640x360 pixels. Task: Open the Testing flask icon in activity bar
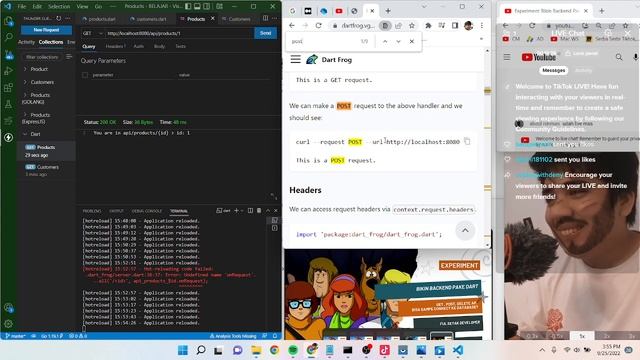[x=9, y=104]
